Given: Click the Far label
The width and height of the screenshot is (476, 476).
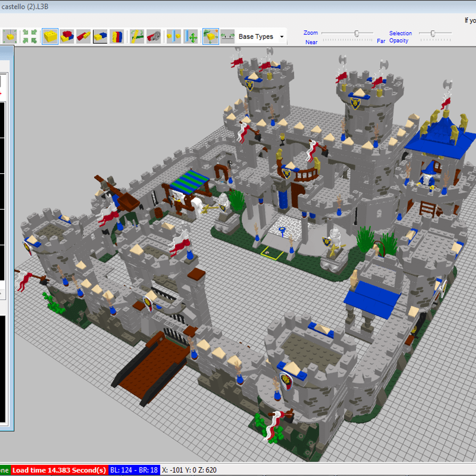Looking at the screenshot, I should 381,41.
